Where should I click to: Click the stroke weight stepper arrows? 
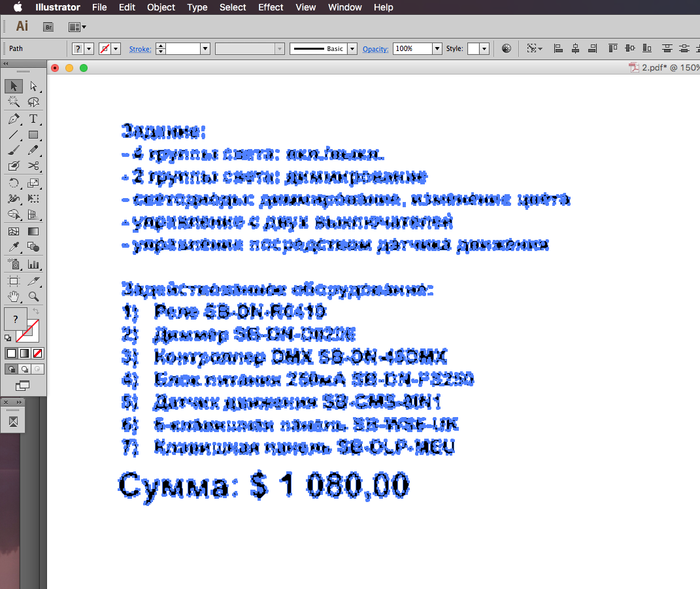(x=161, y=48)
